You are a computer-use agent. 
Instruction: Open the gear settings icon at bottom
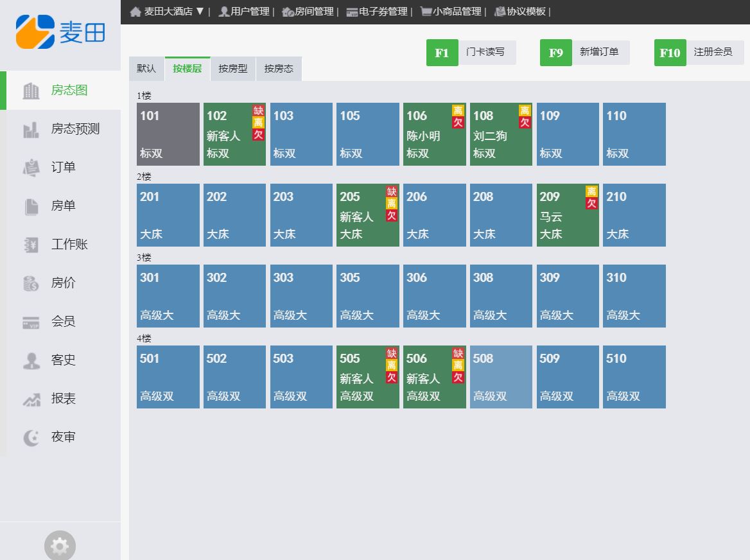60,546
